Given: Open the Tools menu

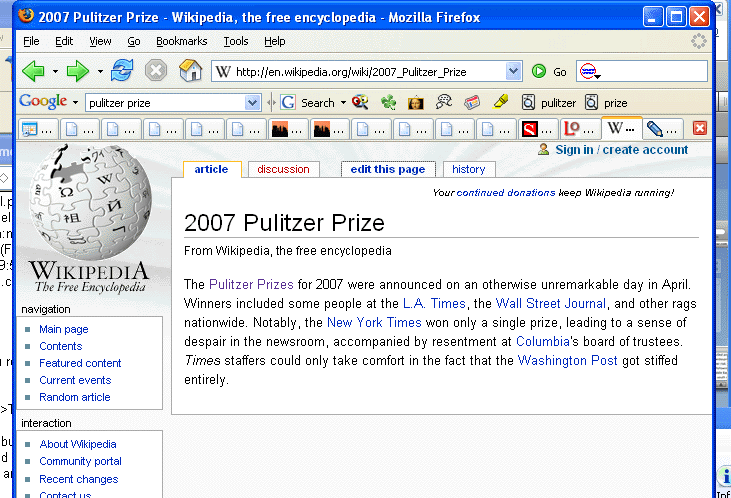Looking at the screenshot, I should (236, 41).
